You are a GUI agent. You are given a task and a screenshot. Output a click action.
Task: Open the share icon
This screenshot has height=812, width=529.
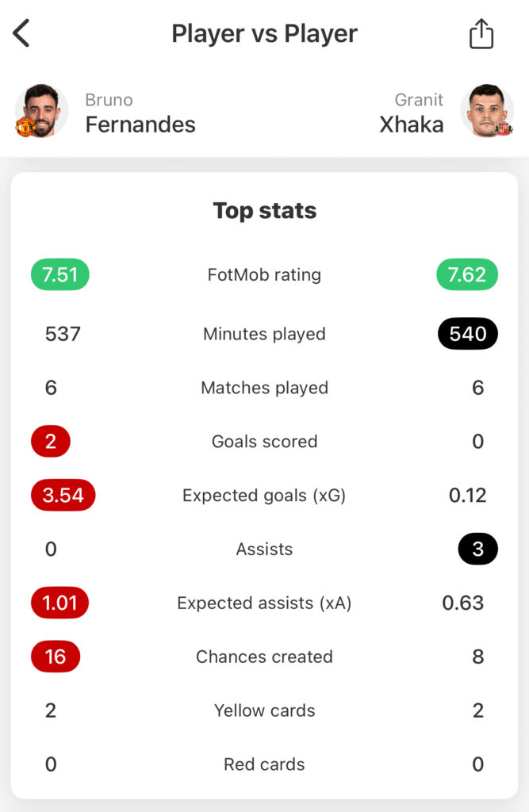click(x=481, y=34)
